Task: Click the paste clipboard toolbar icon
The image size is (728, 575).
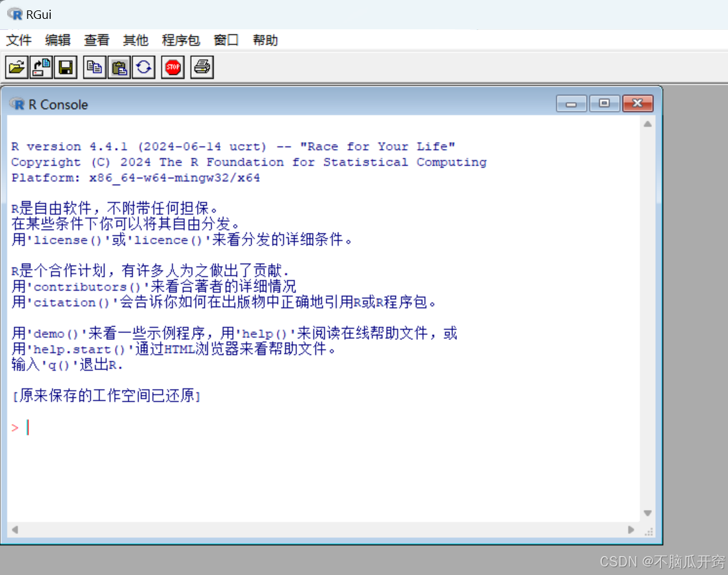Action: pyautogui.click(x=120, y=68)
